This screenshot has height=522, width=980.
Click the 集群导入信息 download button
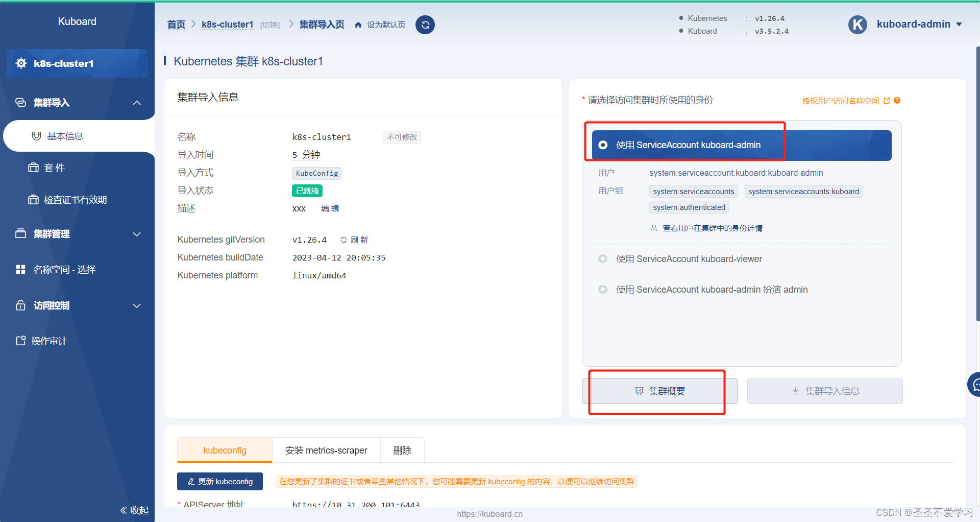coord(825,391)
